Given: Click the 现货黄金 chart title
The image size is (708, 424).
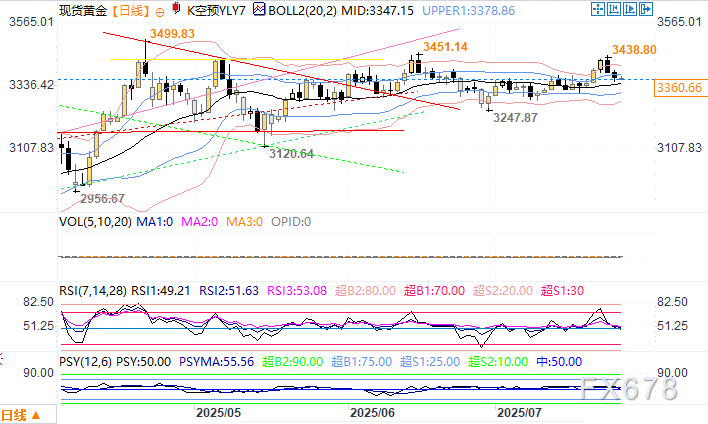Looking at the screenshot, I should tap(81, 9).
